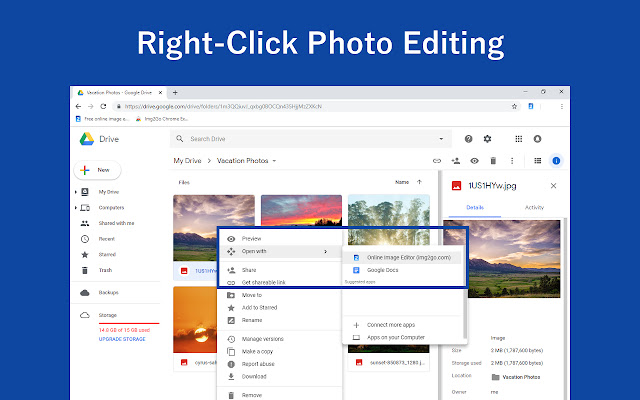The width and height of the screenshot is (640, 400).
Task: Select the orange sun photo thumbnail
Action: click(x=195, y=320)
